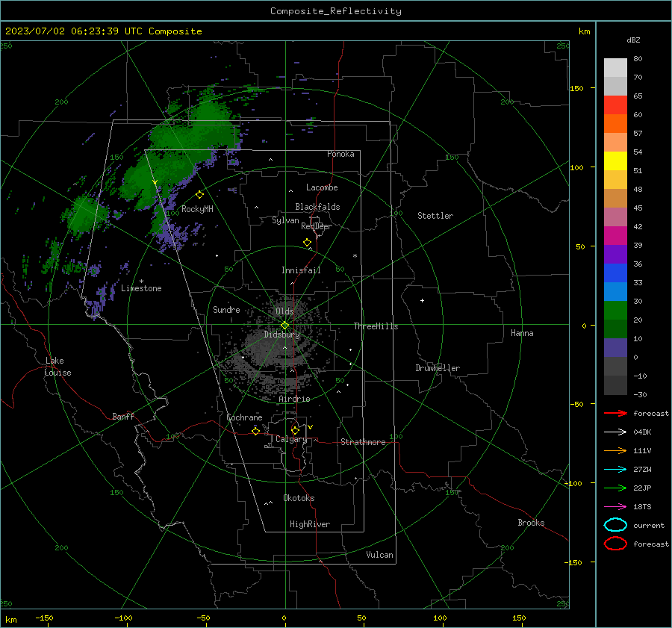Click the red 'forecast' ellipse icon
Screen dimensions: 672x628
(615, 544)
